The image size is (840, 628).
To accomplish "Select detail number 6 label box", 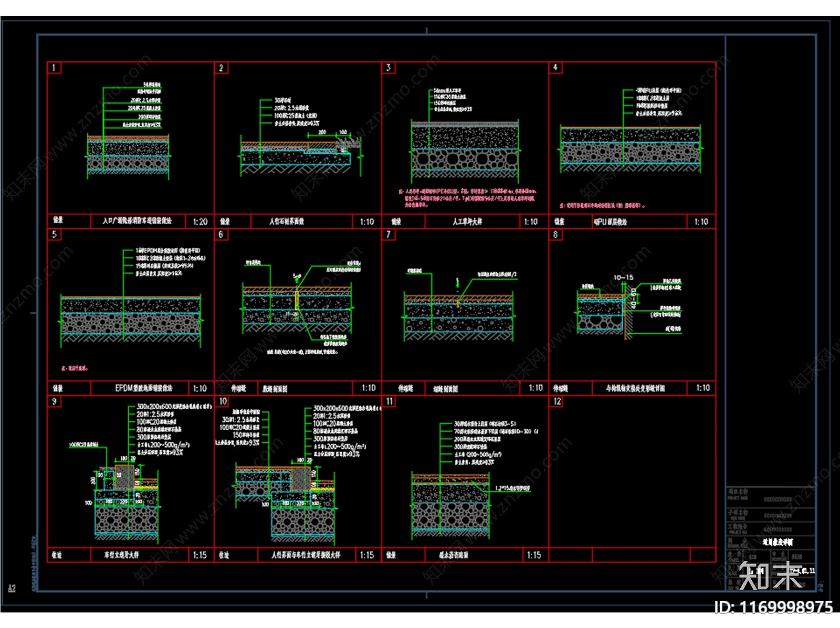I will tap(221, 235).
